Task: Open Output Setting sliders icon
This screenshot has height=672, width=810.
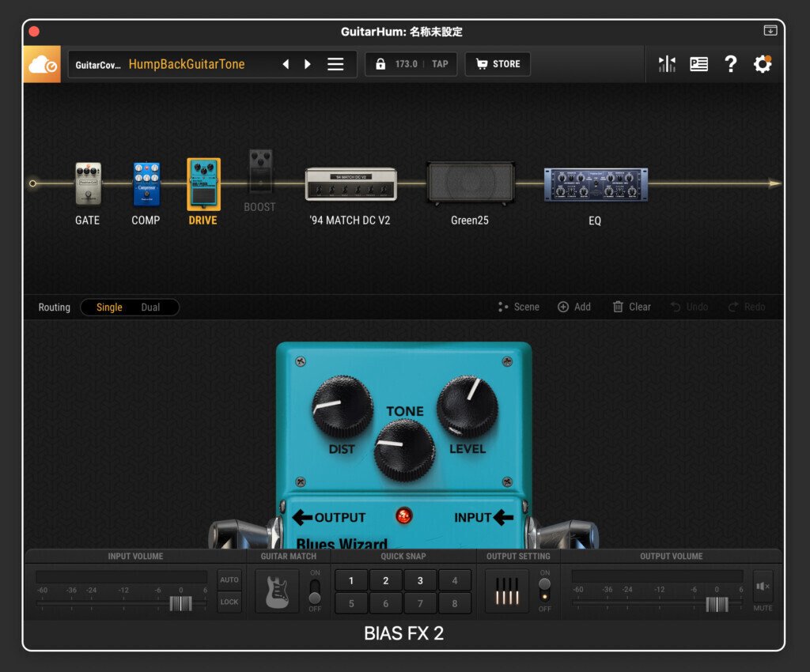Action: click(507, 591)
